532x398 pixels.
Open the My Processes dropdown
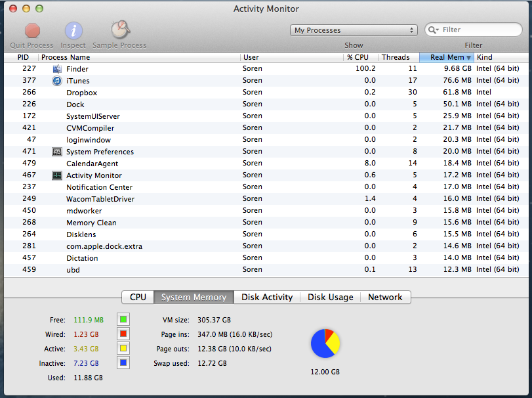point(354,30)
